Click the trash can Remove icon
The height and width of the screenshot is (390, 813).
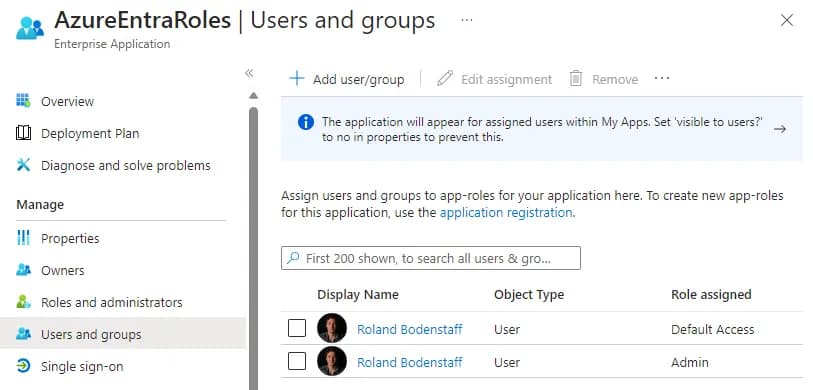(x=576, y=79)
